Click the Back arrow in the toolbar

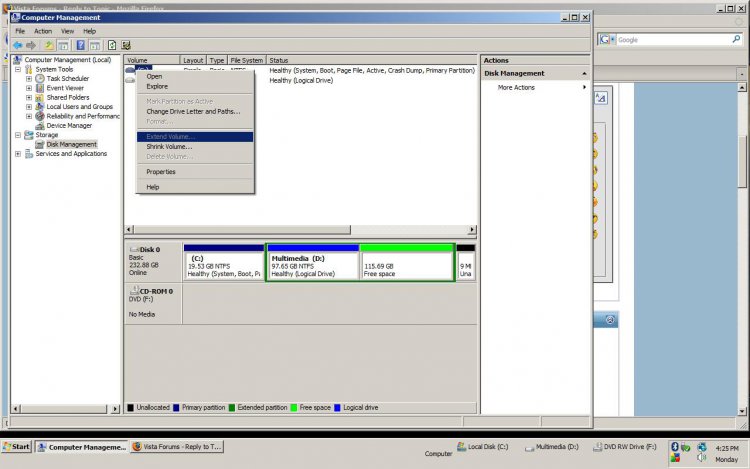coord(18,45)
